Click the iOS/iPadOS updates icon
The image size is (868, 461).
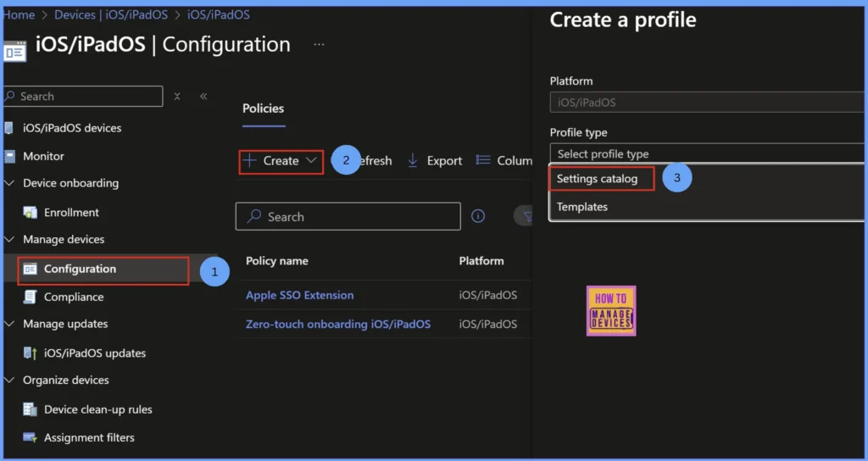(x=30, y=353)
